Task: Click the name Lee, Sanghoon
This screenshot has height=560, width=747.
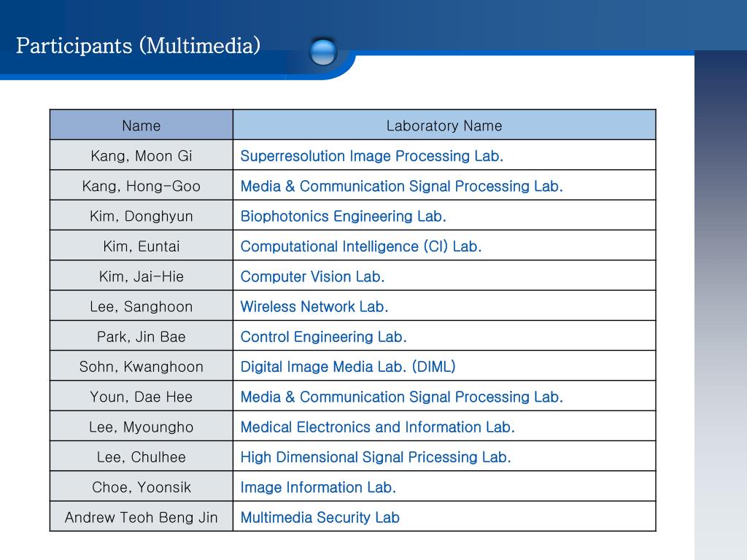Action: pos(142,307)
